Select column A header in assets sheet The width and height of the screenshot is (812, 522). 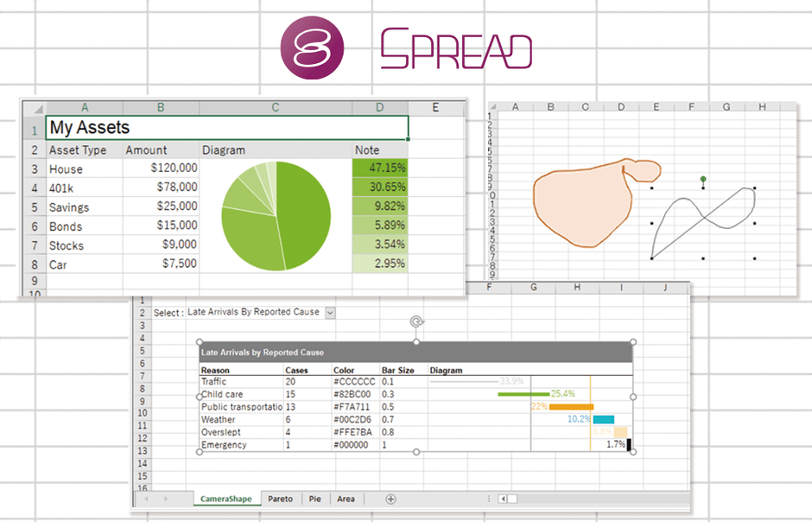point(85,108)
